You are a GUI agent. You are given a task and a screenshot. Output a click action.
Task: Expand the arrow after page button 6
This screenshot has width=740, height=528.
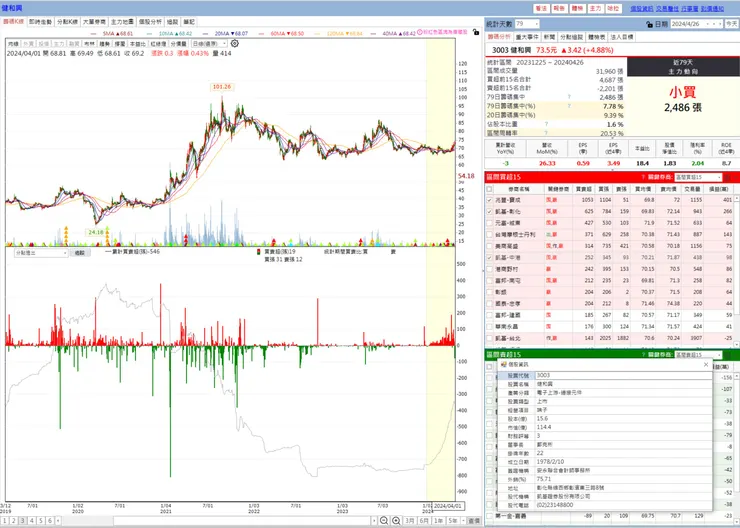[x=58, y=520]
